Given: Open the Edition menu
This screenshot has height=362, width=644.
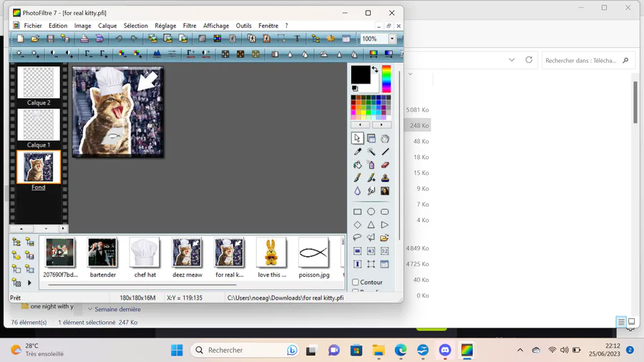Looking at the screenshot, I should pos(58,26).
